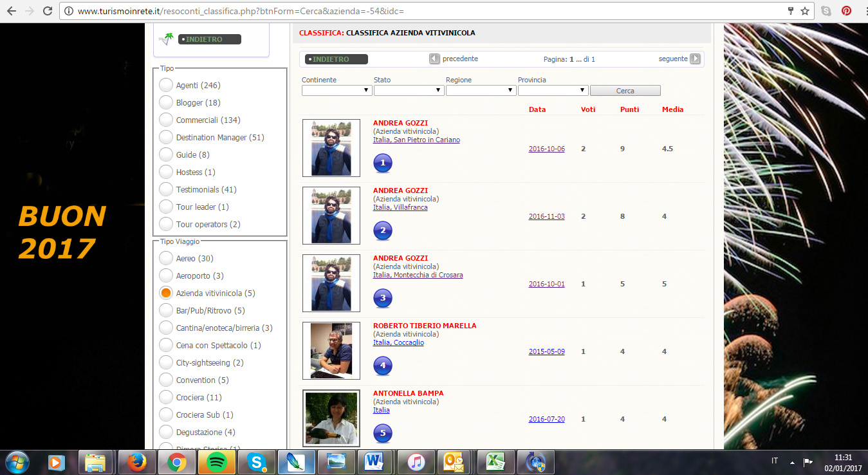Click the blue rank badge number 4
Image resolution: width=868 pixels, height=475 pixels.
point(383,366)
